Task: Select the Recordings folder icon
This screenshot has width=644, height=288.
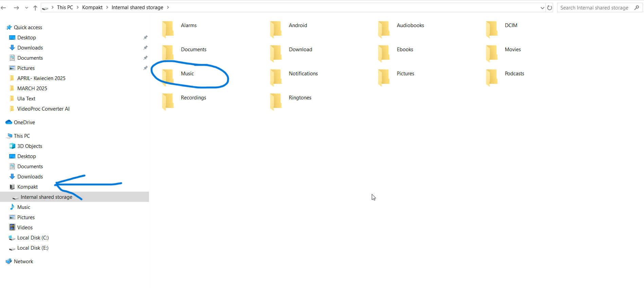Action: tap(168, 101)
